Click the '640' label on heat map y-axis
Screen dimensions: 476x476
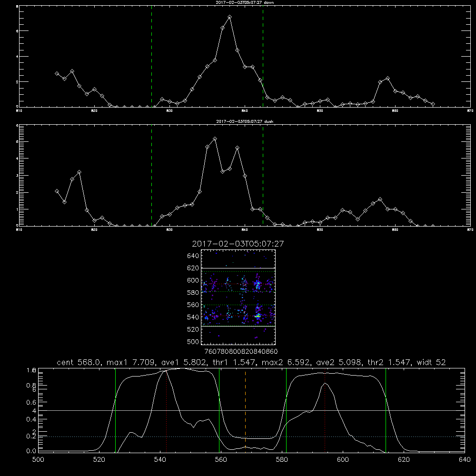(193, 256)
